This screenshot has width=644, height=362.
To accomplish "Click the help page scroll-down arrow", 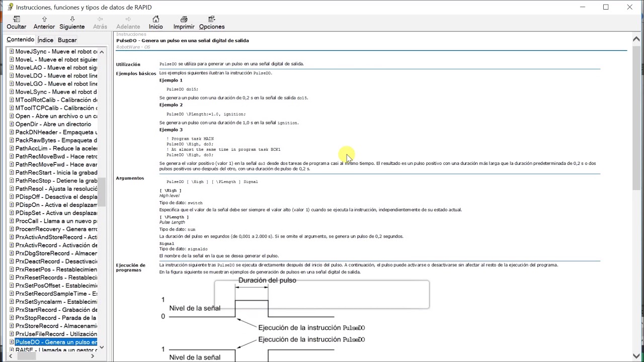I will tap(636, 356).
